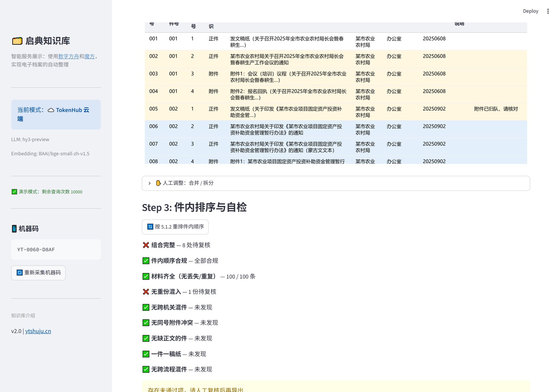The height and width of the screenshot is (392, 560).
Task: Open the 魔方 link
Action: tap(90, 56)
